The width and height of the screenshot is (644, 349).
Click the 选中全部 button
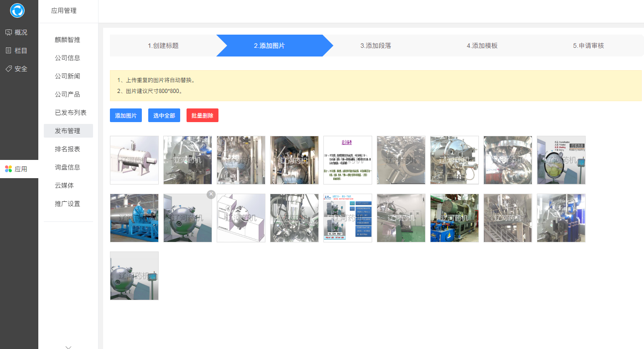pyautogui.click(x=164, y=115)
